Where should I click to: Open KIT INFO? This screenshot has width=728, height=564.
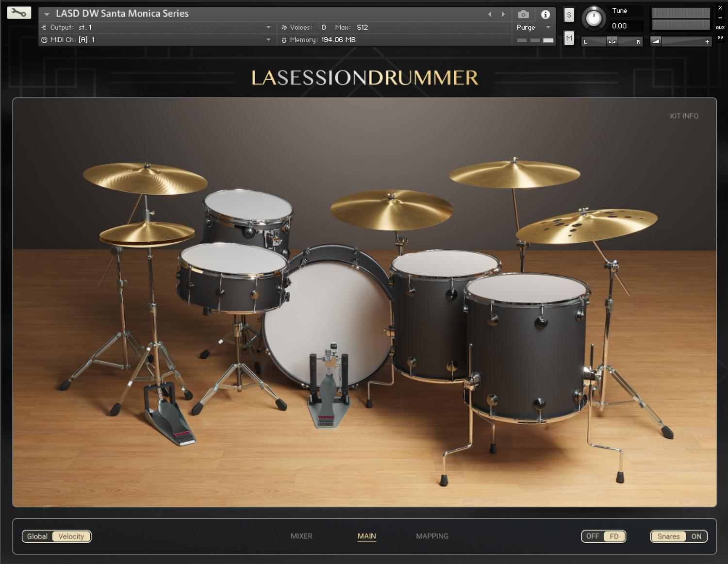click(x=684, y=116)
